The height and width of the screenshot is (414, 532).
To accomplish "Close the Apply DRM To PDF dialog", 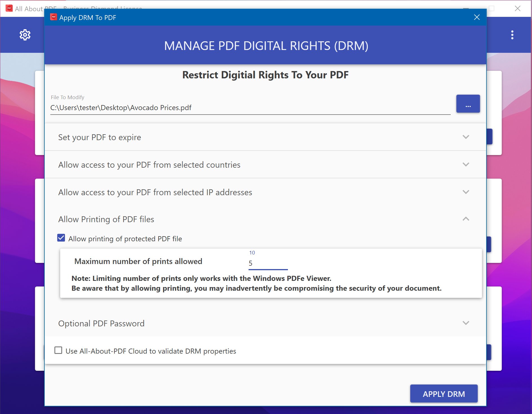I will [x=477, y=17].
